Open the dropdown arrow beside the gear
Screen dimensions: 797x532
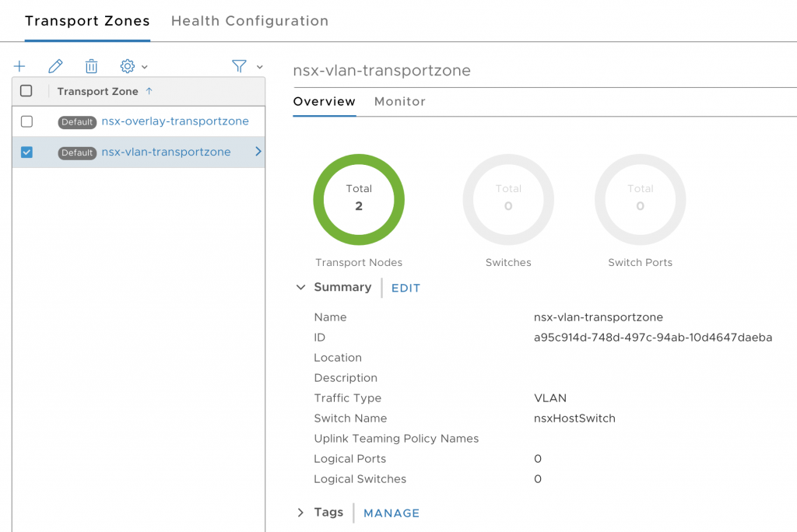(144, 67)
